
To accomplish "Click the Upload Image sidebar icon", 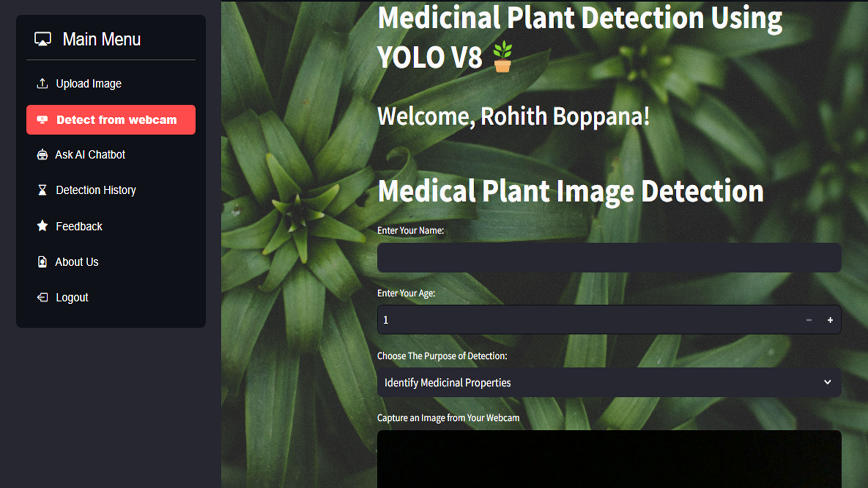I will (x=42, y=83).
